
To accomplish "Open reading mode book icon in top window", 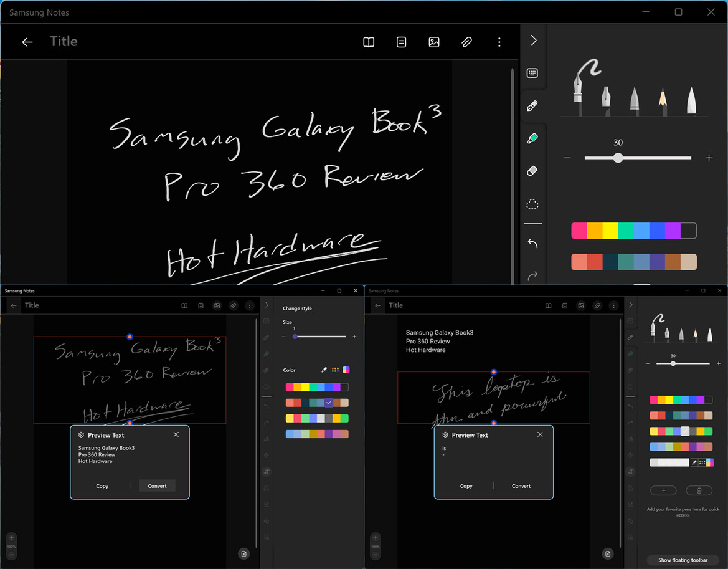I will [369, 42].
